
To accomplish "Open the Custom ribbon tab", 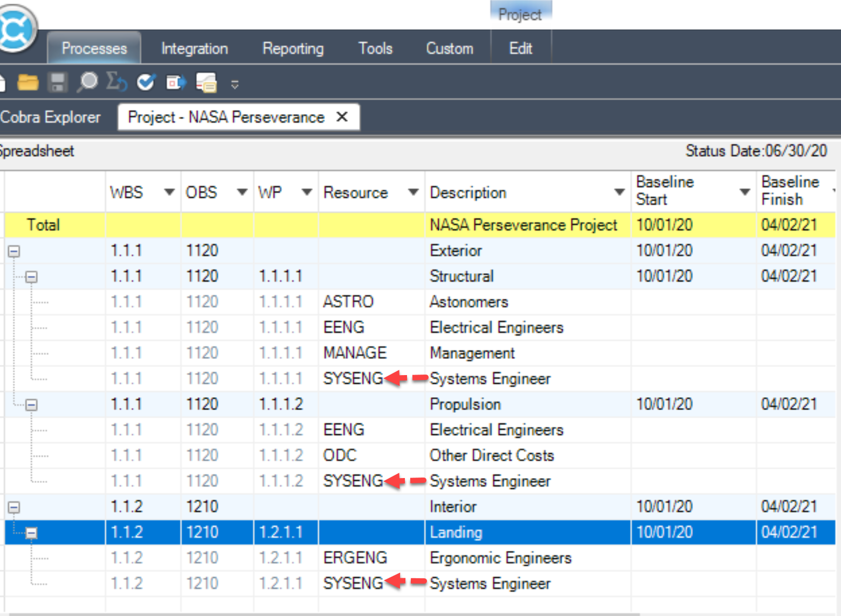I will 450,49.
